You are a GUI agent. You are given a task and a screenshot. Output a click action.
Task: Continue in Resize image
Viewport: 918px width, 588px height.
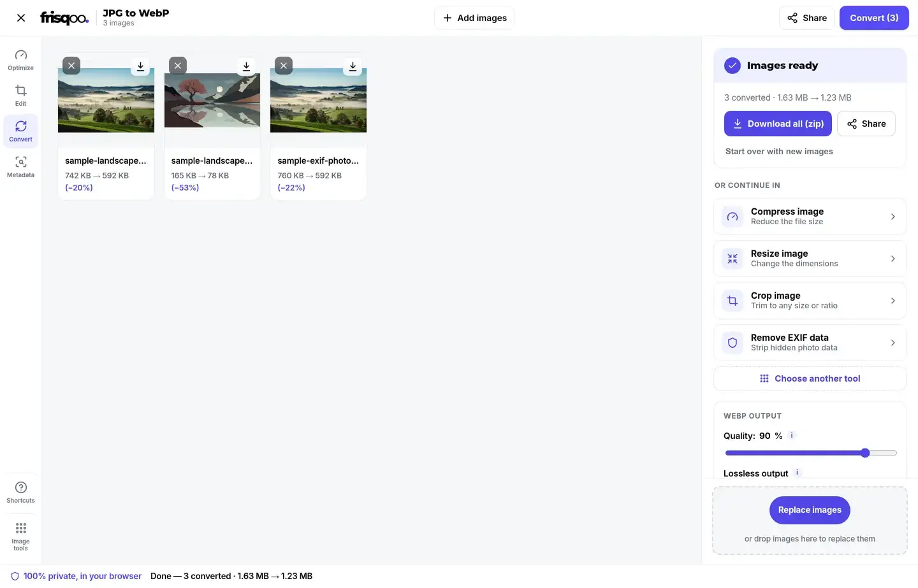point(810,259)
